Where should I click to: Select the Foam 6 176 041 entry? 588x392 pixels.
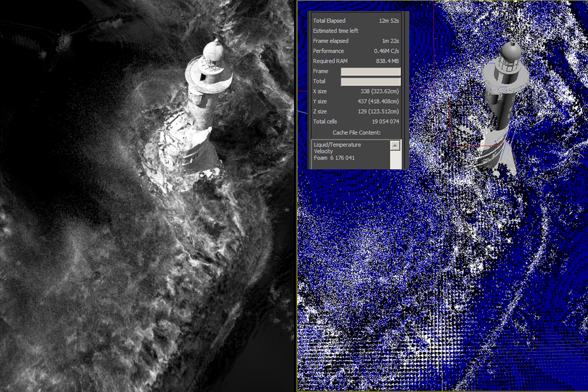[334, 158]
